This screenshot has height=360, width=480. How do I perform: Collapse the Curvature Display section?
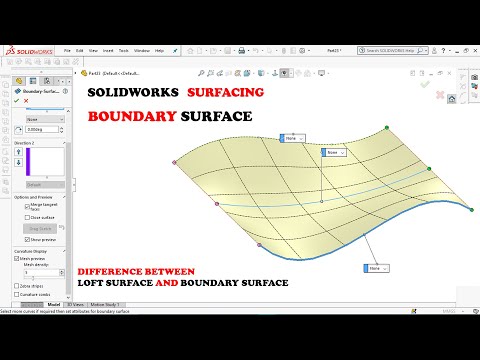coord(64,251)
